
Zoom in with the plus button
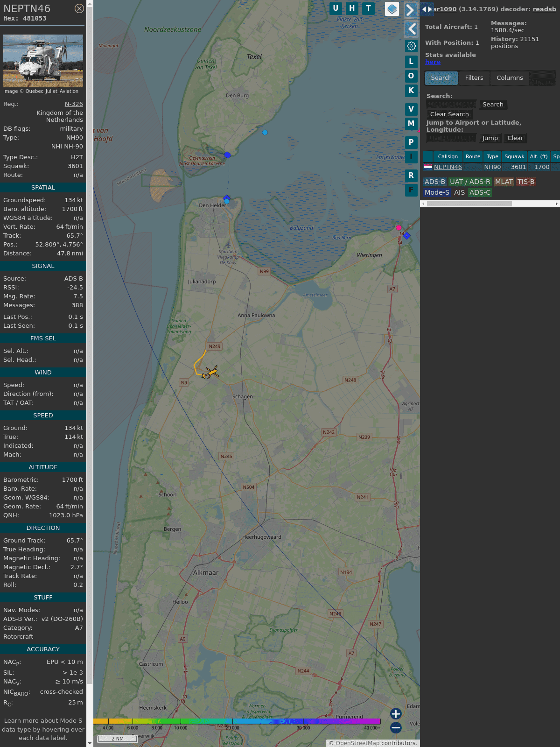(x=396, y=713)
